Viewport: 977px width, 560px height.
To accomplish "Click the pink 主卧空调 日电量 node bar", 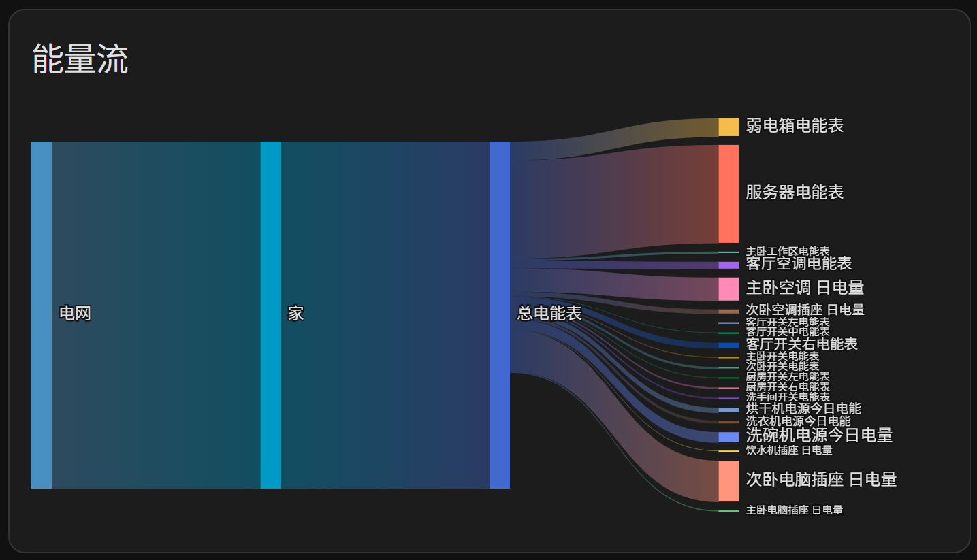I will point(727,288).
